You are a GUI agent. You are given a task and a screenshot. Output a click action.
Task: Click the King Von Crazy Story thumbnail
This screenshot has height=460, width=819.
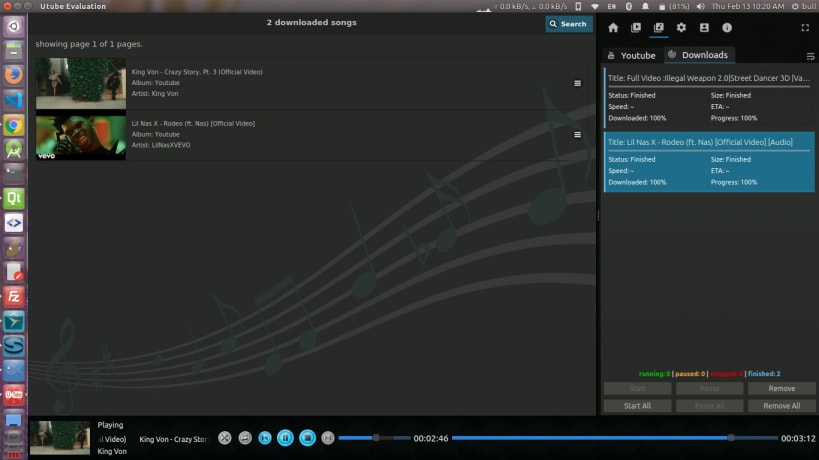pos(81,84)
